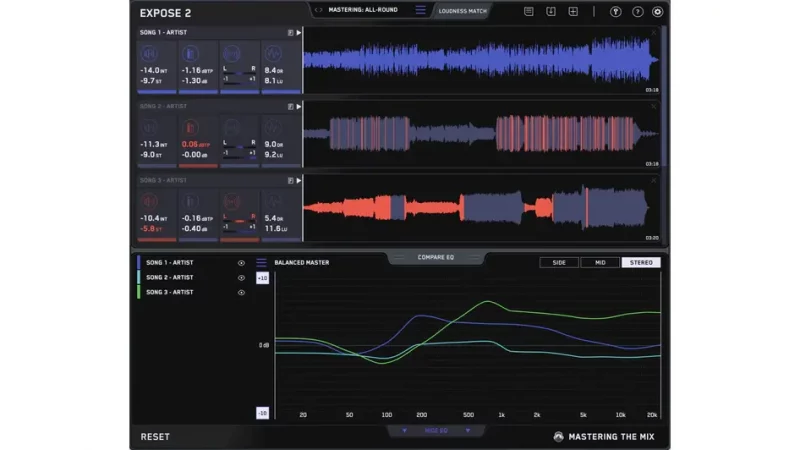Screen dimensions: 800x450
Task: Select Mid EQ mode
Action: (600, 262)
